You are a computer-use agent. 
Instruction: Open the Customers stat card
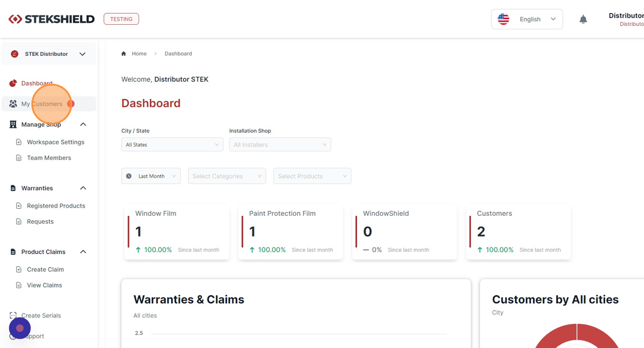point(518,232)
